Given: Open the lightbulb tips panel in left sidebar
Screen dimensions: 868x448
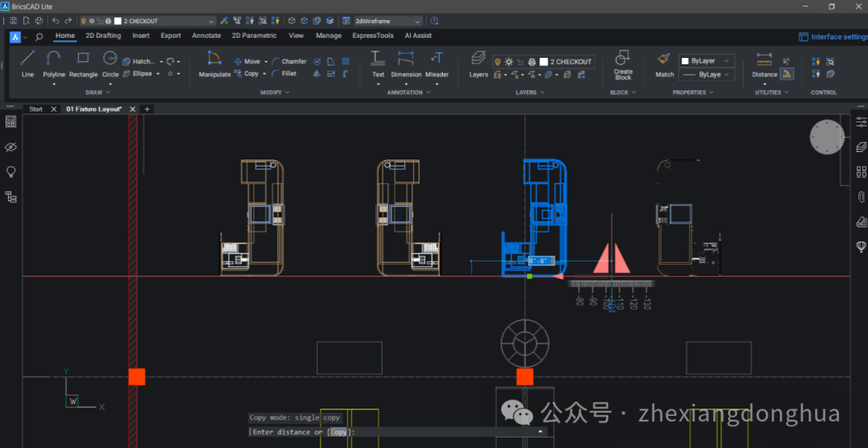Looking at the screenshot, I should (10, 171).
